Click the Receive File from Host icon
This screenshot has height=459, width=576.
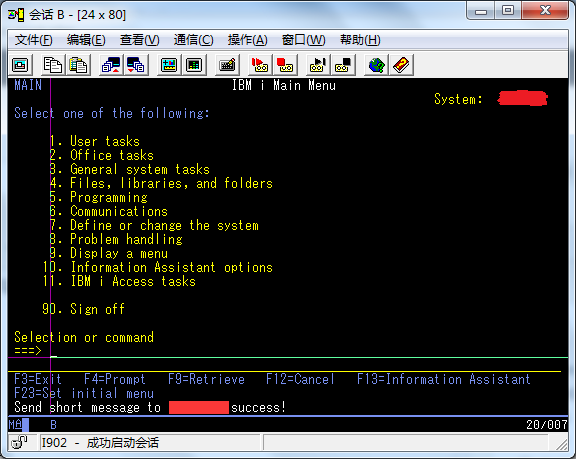pos(136,65)
